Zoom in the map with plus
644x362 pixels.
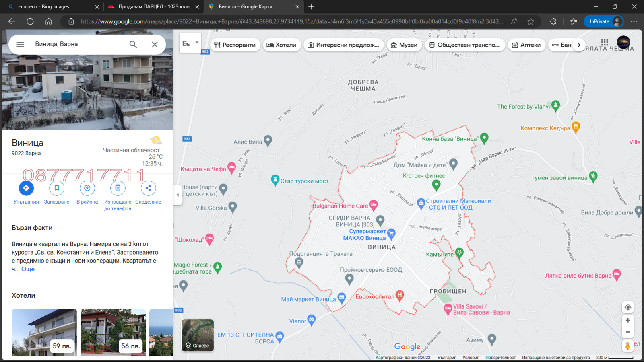pos(628,321)
